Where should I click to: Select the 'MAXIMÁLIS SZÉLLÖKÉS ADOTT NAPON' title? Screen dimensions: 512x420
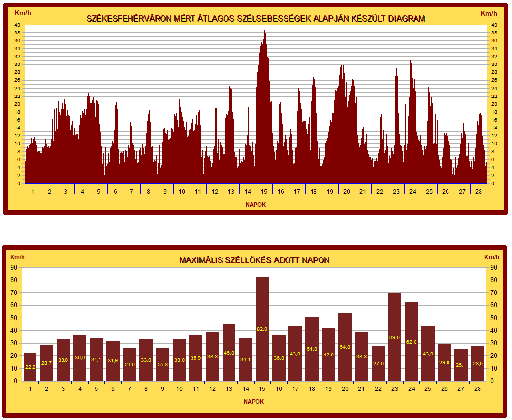point(254,260)
